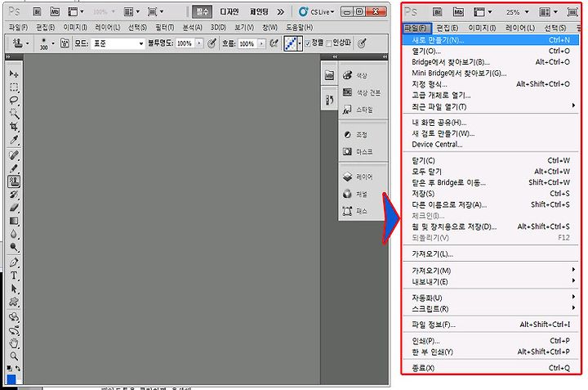This screenshot has height=390, width=588.
Task: Select the Eraser tool
Action: 14,208
